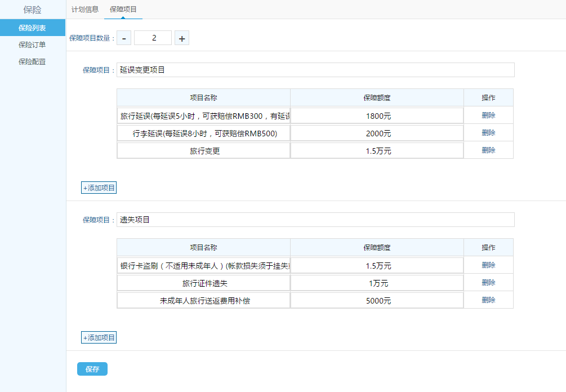
Task: Remove the 旅行证件遗失 row
Action: [488, 283]
